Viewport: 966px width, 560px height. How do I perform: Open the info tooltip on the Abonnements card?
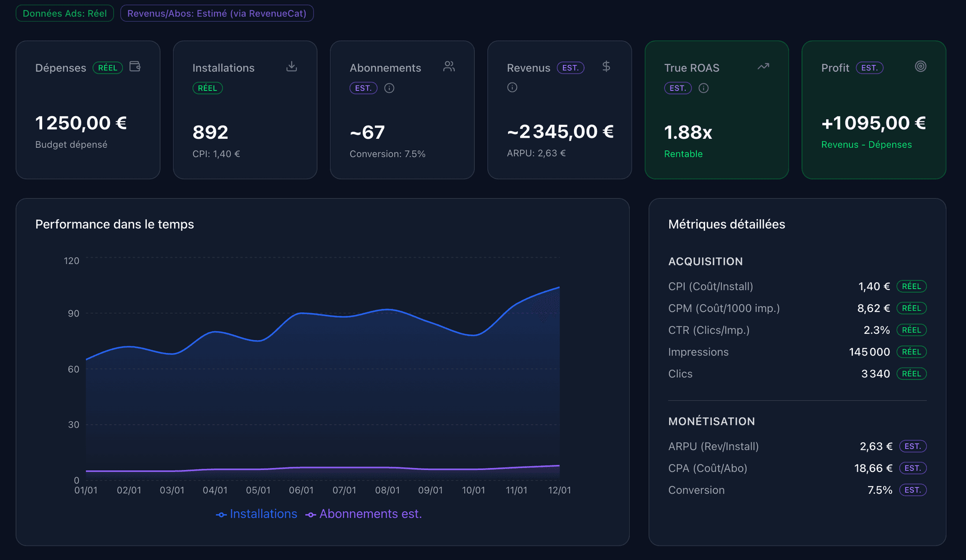pos(389,88)
